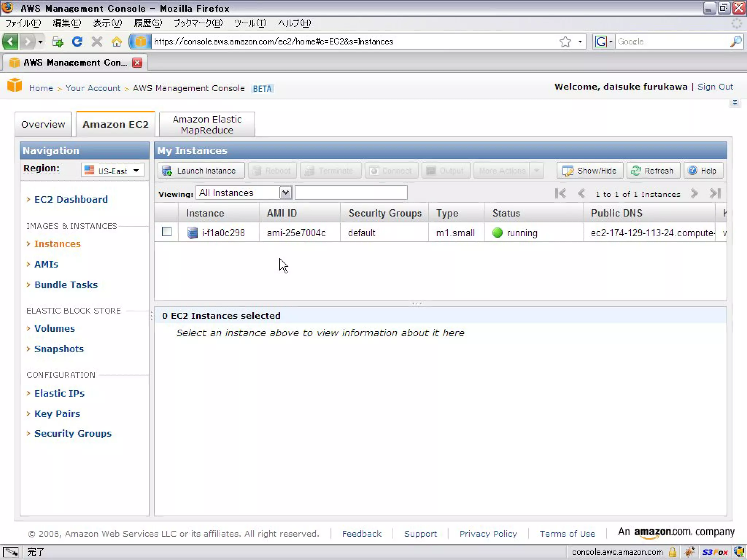Open the 履歴(S) menu
Image resolution: width=747 pixels, height=560 pixels.
[x=148, y=23]
